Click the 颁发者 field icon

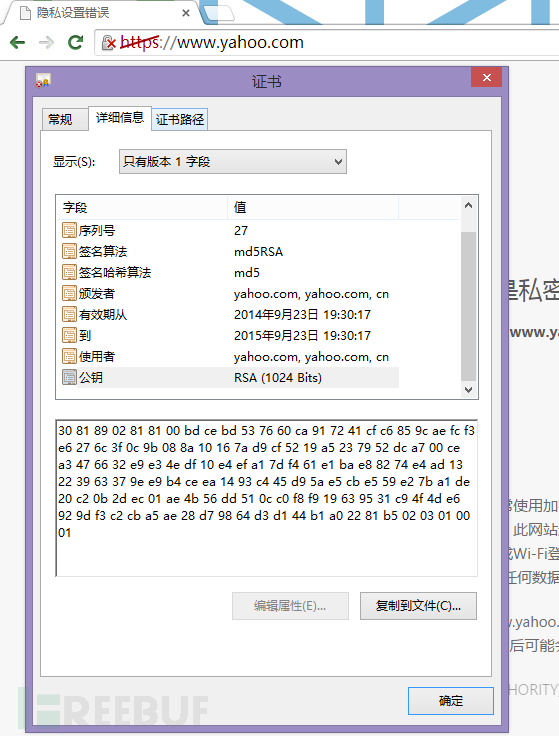coord(69,294)
